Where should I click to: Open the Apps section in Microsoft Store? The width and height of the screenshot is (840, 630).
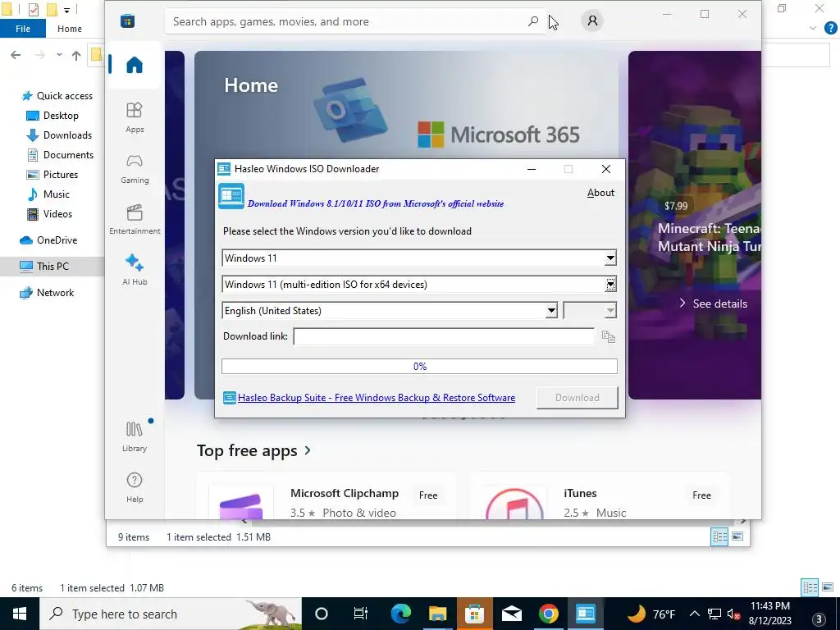point(135,117)
